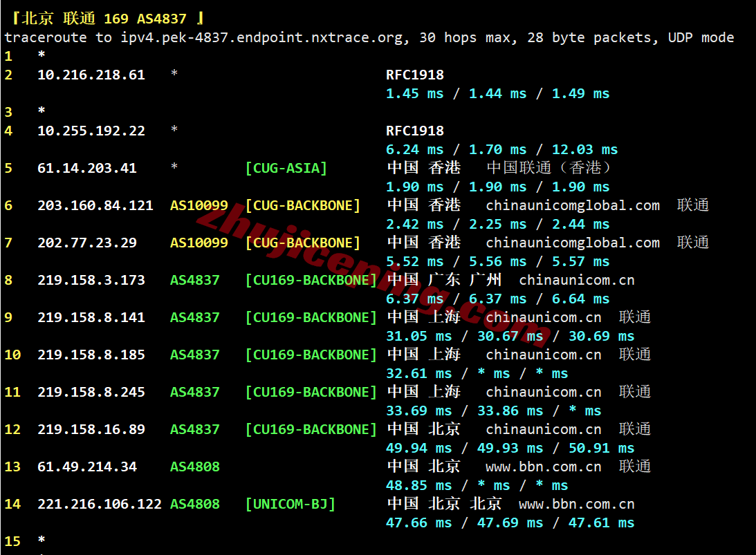
Task: Click the latency value 6.64 ms
Action: tap(580, 299)
